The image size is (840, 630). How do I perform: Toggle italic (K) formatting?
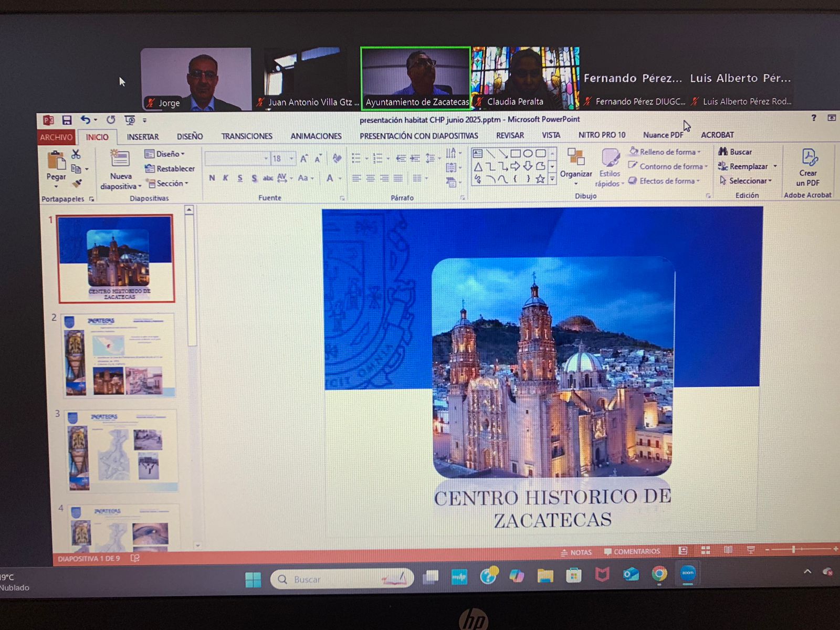[x=225, y=178]
